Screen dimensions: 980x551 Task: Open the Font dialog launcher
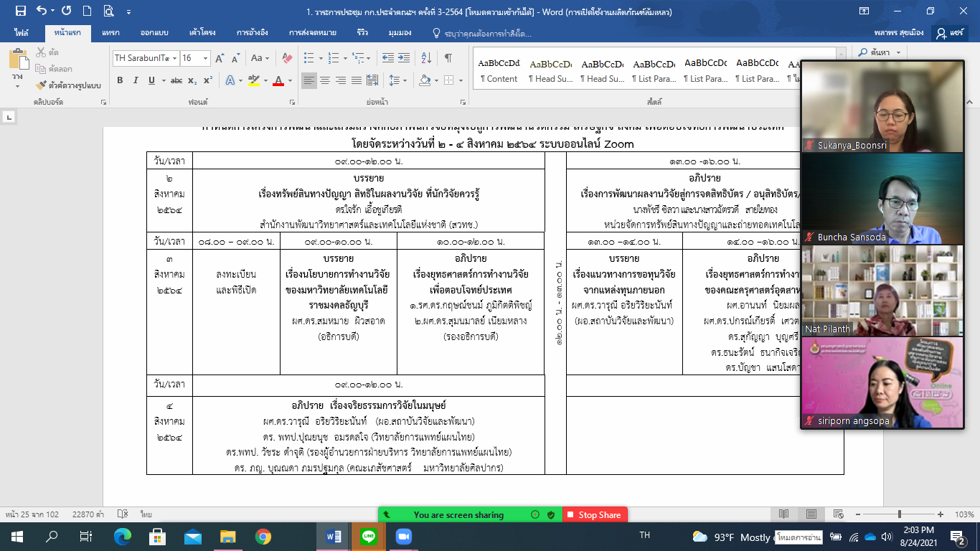(x=294, y=103)
